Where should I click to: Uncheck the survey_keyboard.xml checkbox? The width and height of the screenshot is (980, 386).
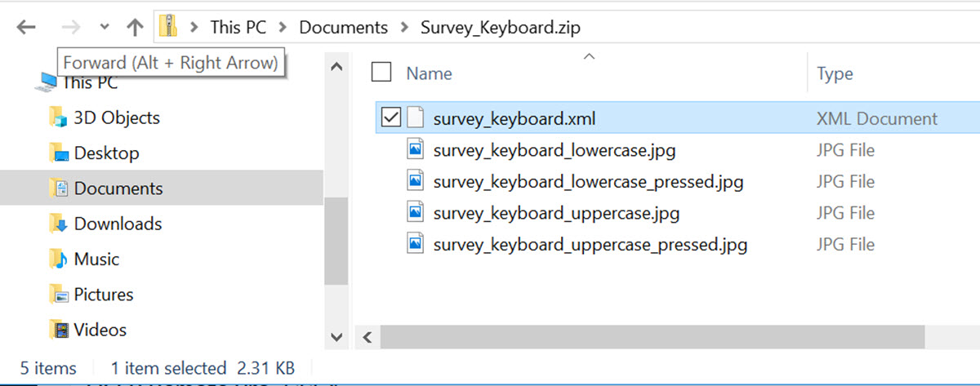pos(391,118)
